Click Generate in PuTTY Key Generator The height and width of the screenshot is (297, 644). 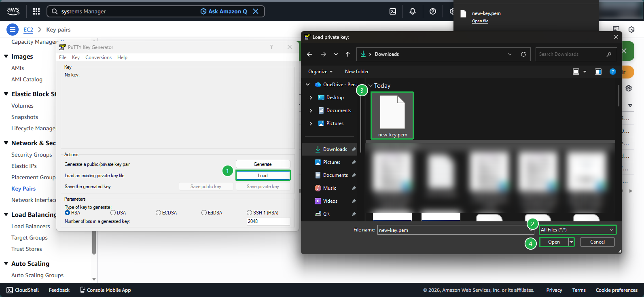point(263,164)
